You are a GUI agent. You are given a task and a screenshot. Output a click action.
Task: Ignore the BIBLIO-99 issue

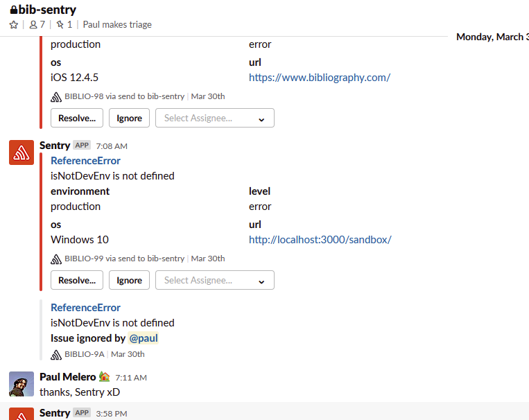129,280
